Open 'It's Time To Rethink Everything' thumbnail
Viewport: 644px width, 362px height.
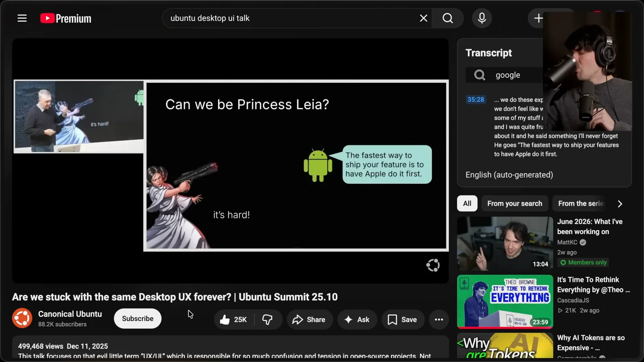tap(505, 302)
